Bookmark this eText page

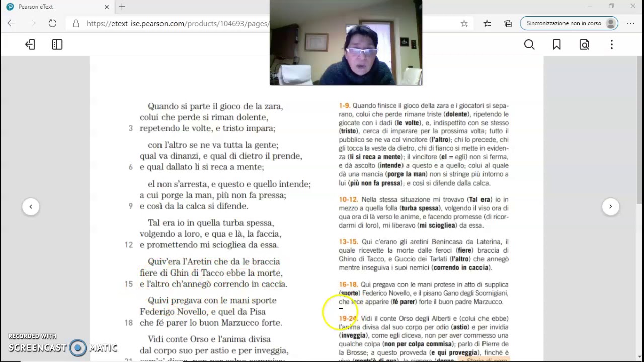[557, 45]
